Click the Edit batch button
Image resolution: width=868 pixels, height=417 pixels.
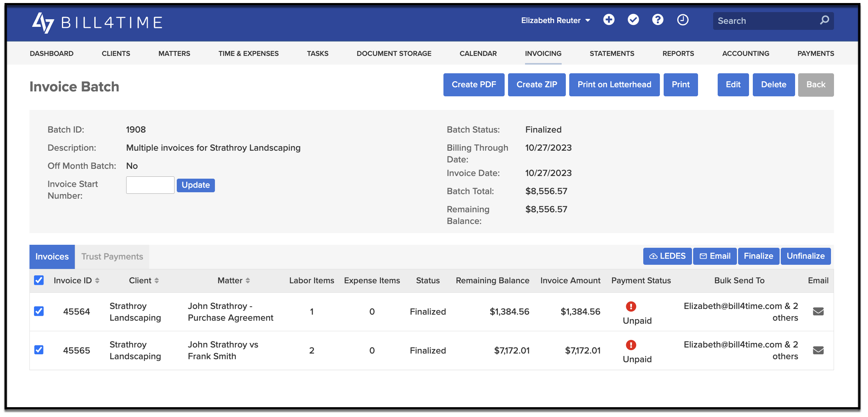click(733, 85)
